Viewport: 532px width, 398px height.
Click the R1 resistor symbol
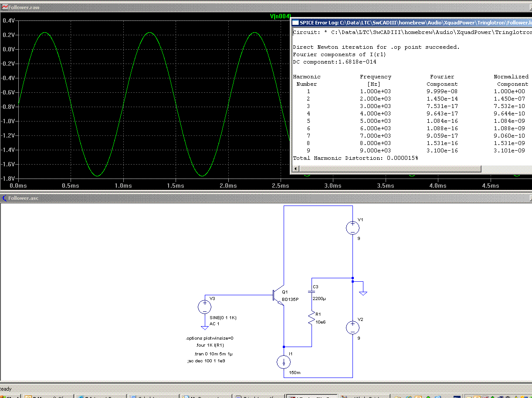click(312, 318)
